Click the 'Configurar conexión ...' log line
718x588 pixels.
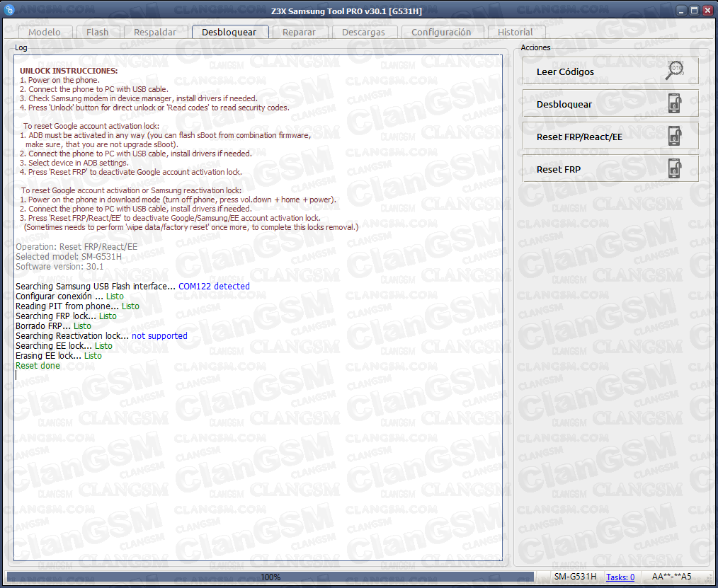(x=69, y=296)
